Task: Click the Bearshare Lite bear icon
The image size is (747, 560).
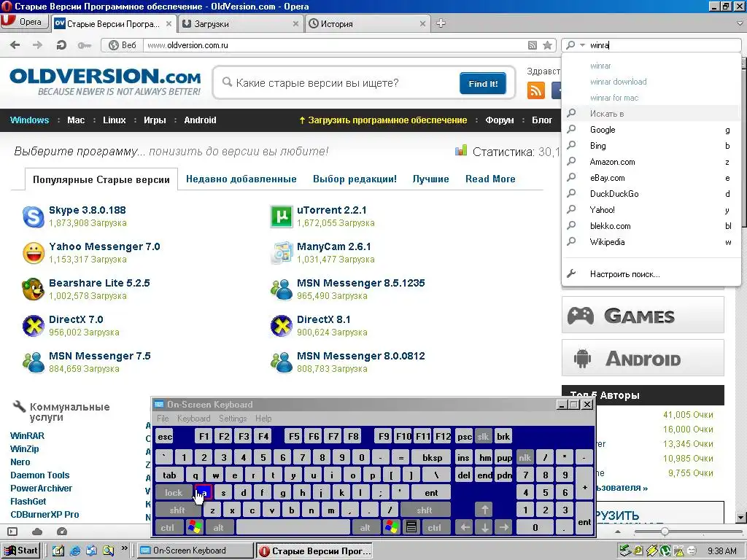Action: coord(34,289)
